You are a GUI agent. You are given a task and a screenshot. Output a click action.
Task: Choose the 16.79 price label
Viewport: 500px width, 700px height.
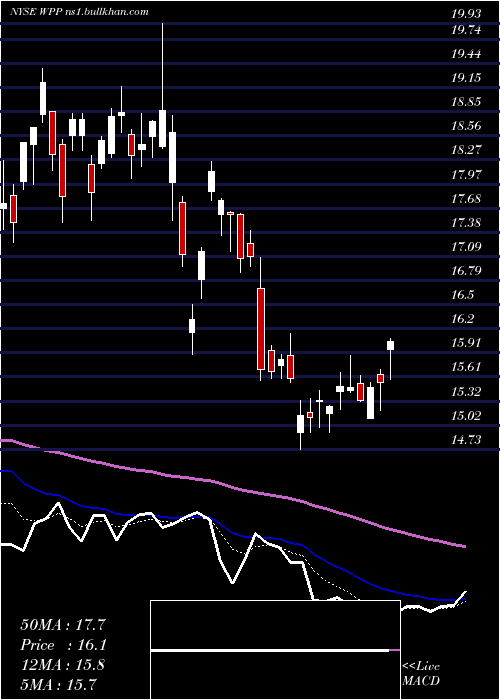click(x=466, y=271)
